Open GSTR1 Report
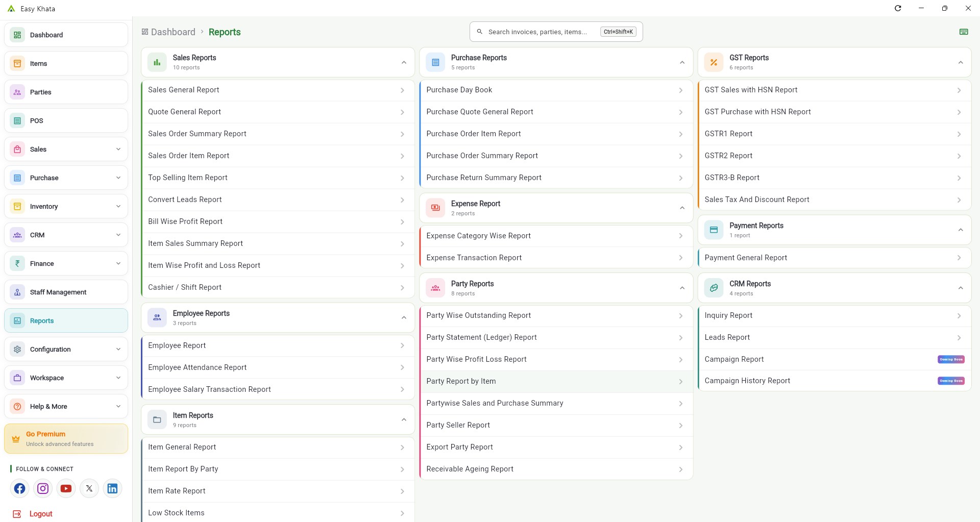980x522 pixels. tap(834, 134)
